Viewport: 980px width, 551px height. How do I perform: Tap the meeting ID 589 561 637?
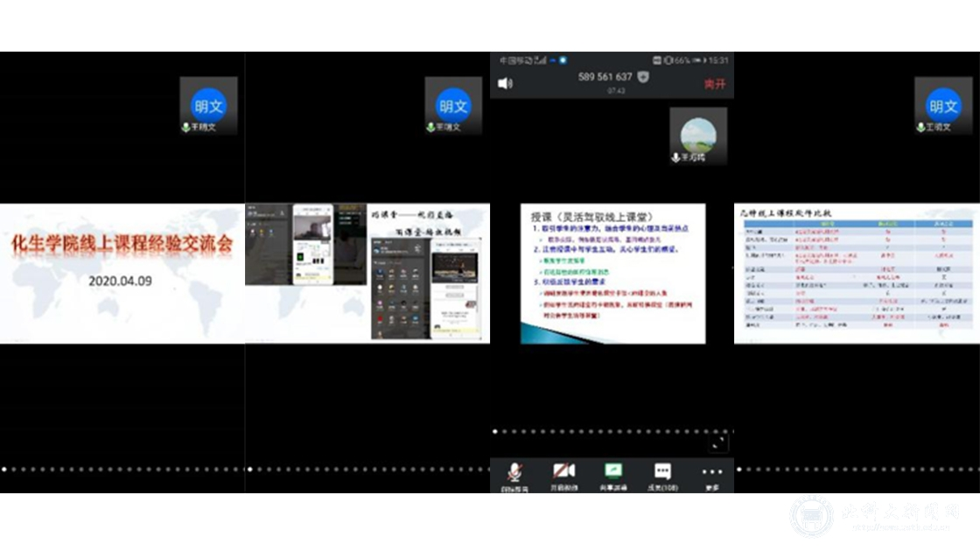pyautogui.click(x=605, y=77)
